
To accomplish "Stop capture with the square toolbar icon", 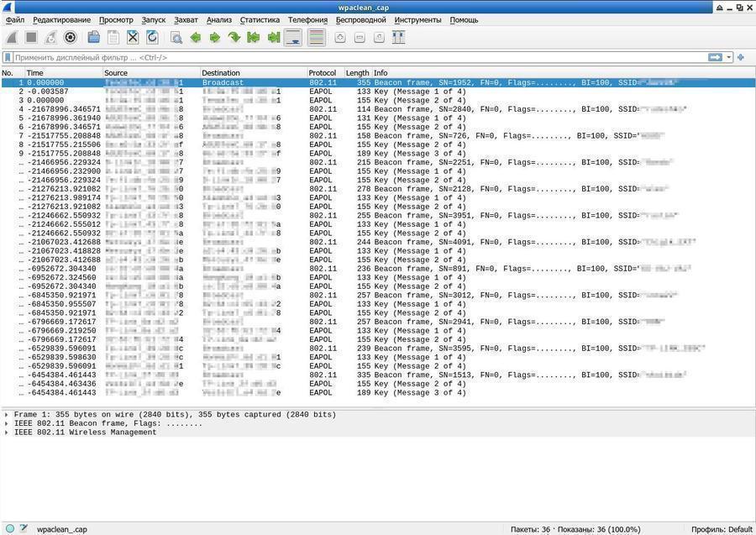I will click(x=31, y=38).
